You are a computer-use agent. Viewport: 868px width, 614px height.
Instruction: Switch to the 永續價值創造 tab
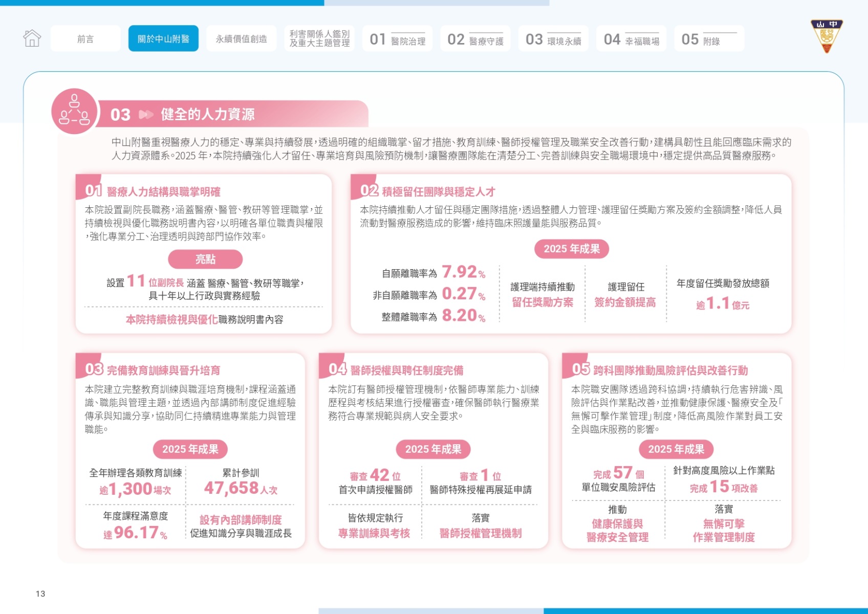(x=242, y=39)
